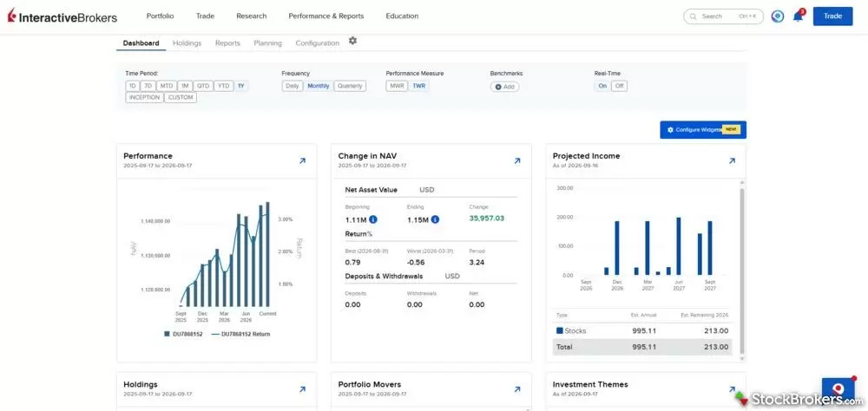Switch to the Holdings tab
This screenshot has height=411, width=868.
tap(187, 43)
